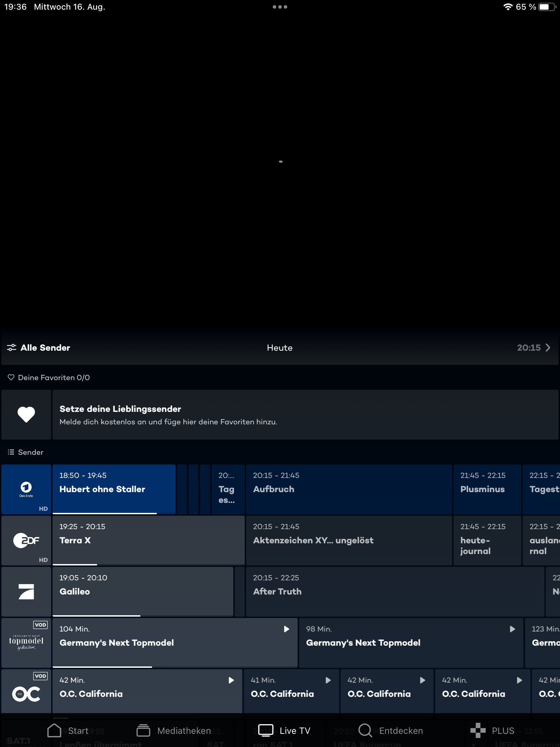Tap the three-dot multitasking control at top
The image size is (560, 747).
(x=280, y=7)
